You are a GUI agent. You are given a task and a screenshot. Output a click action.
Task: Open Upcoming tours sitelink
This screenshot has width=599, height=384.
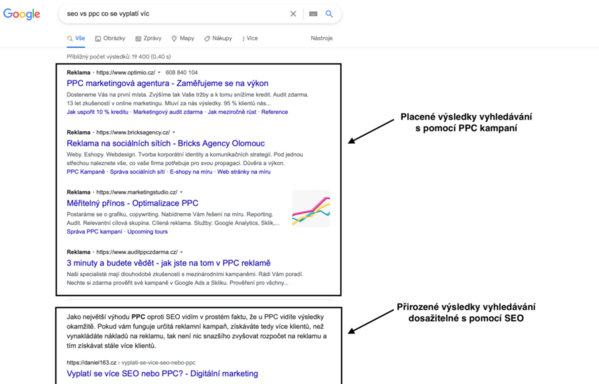coord(147,232)
